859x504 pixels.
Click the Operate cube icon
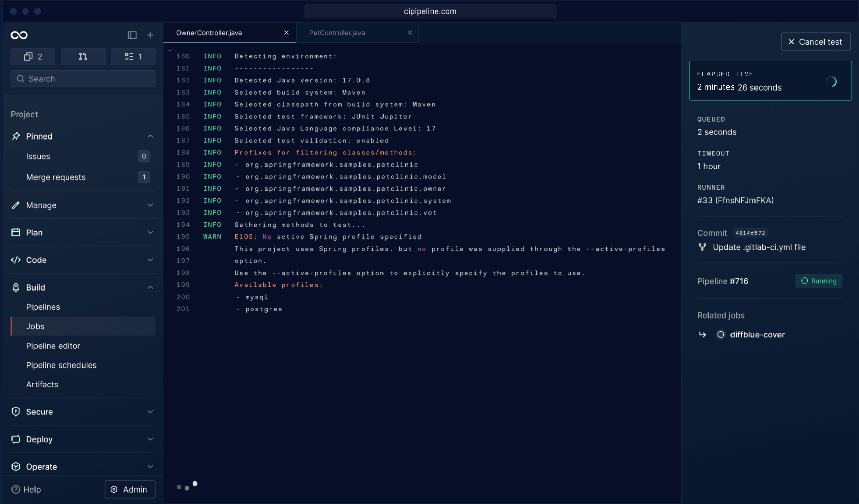point(16,466)
